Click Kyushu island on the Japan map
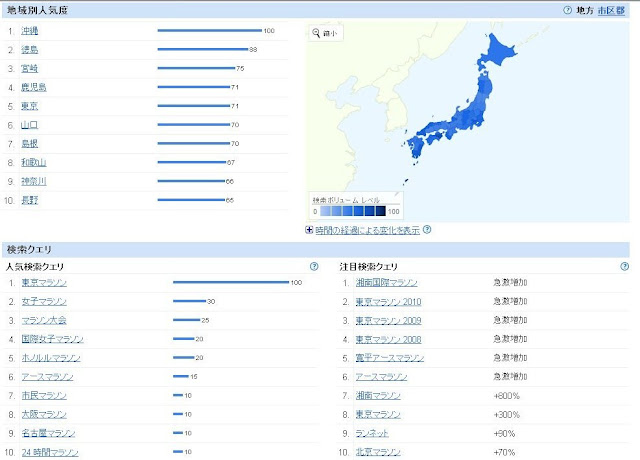 click(416, 146)
